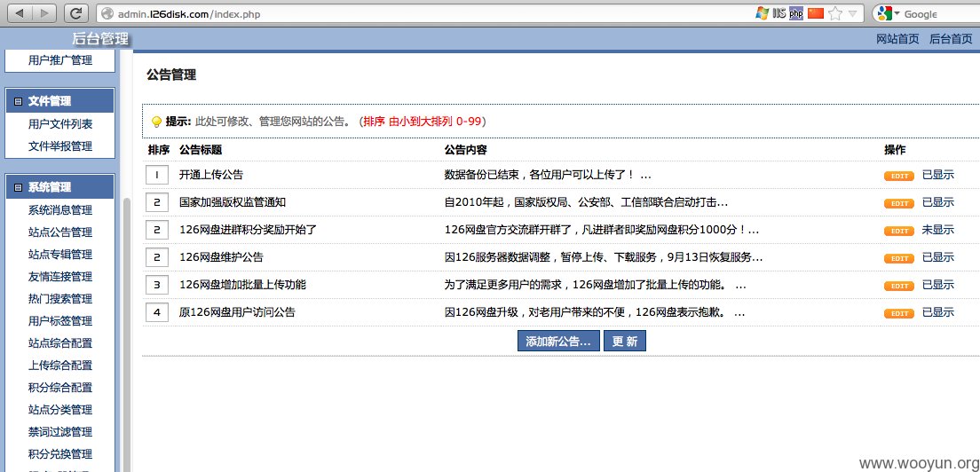The height and width of the screenshot is (472, 980).
Task: Click the 更 新 button
Action: pyautogui.click(x=624, y=341)
